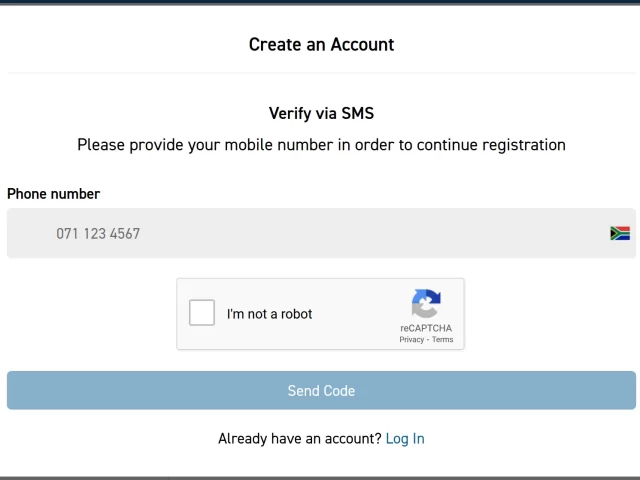Click the Verify via SMS subheading
Screen dimensions: 640x480
pyautogui.click(x=321, y=113)
